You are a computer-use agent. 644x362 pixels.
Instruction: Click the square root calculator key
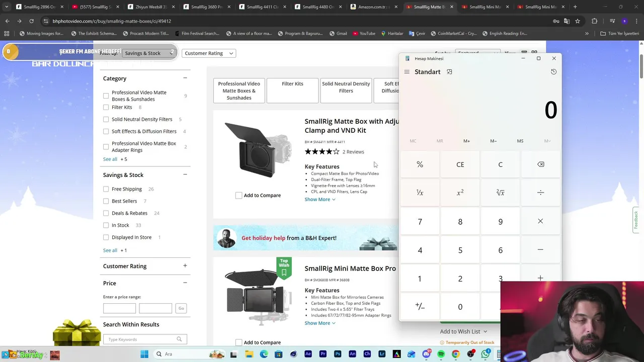point(500,193)
